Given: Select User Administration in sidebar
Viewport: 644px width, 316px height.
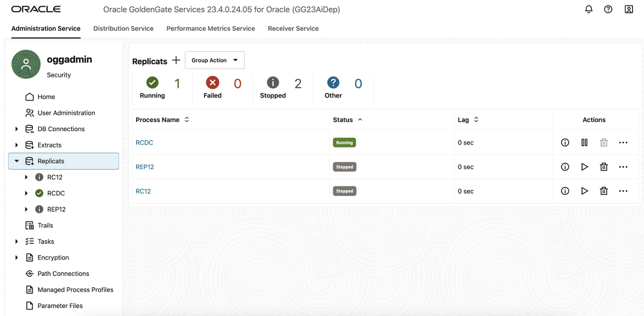Looking at the screenshot, I should coord(66,113).
